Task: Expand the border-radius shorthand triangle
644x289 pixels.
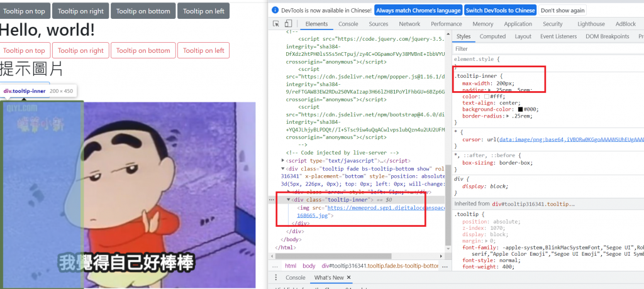Action: 508,116
